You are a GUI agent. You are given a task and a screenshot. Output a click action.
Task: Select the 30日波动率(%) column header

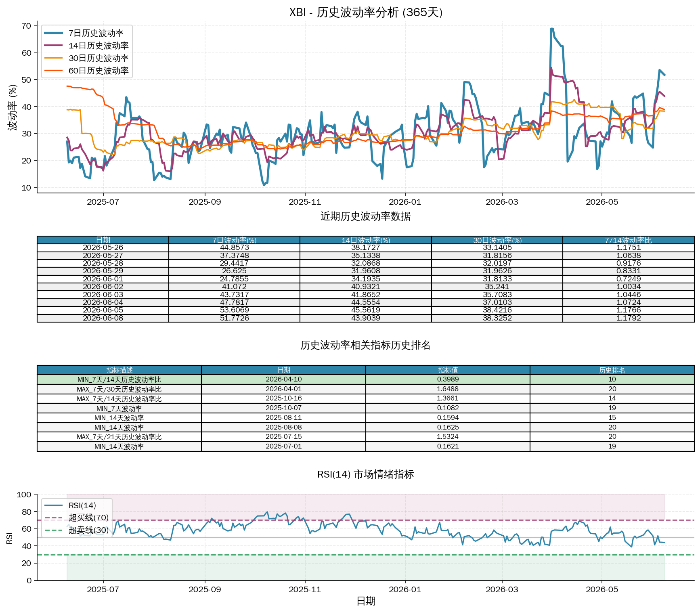click(x=497, y=240)
